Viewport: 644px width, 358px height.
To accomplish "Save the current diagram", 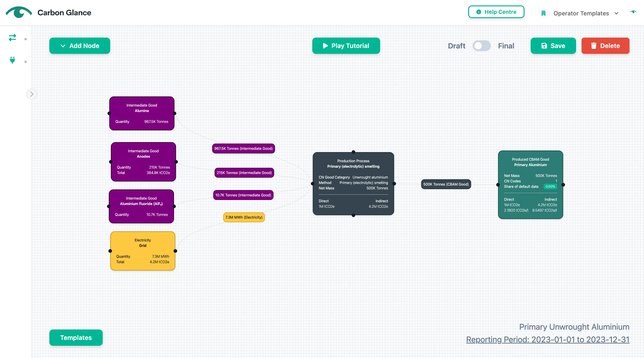I will pos(553,46).
